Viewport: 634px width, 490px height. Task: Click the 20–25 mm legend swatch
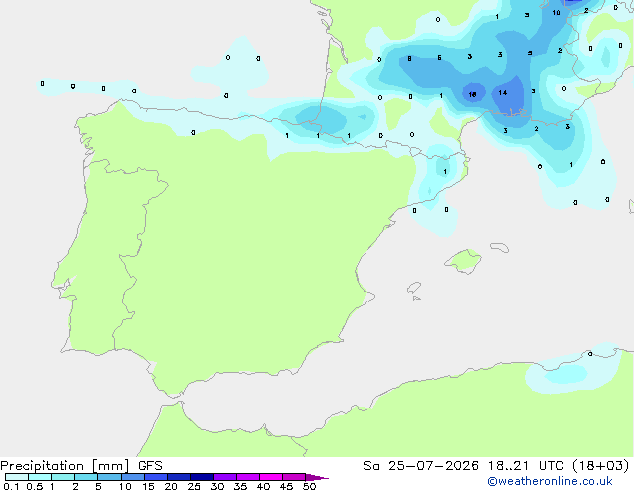(x=179, y=477)
